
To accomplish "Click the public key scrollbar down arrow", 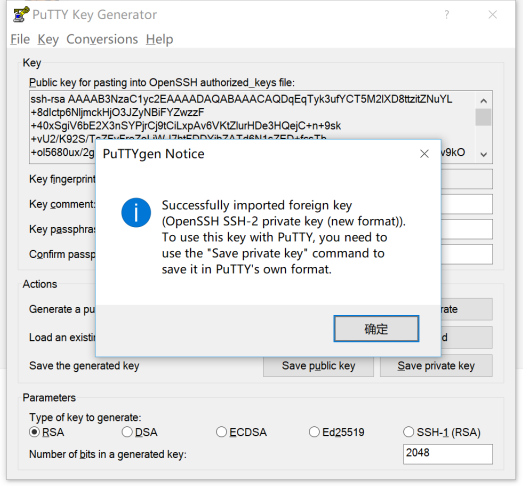I will tap(484, 154).
